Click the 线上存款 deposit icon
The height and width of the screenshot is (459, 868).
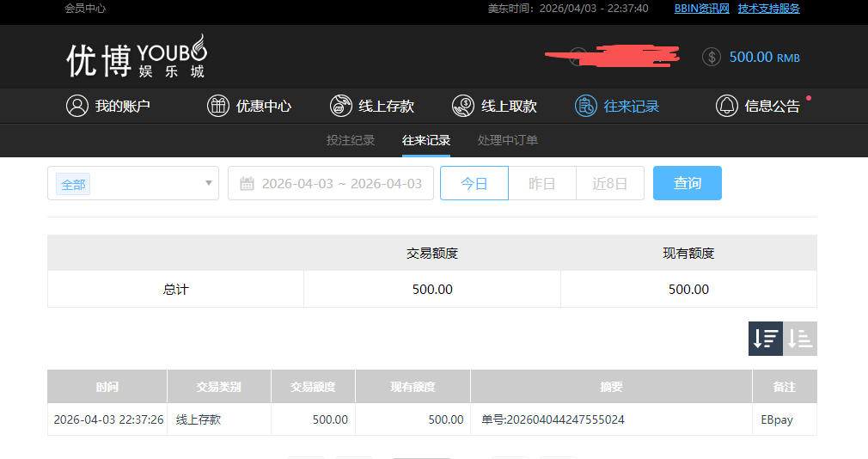(x=341, y=106)
